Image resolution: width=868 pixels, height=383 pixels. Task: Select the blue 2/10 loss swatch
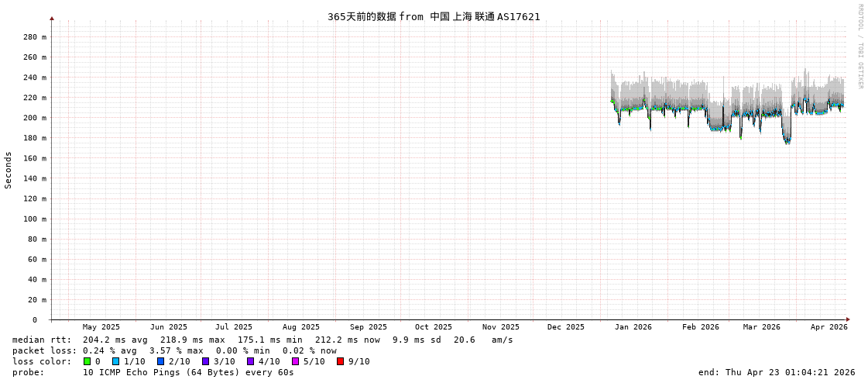pos(160,361)
